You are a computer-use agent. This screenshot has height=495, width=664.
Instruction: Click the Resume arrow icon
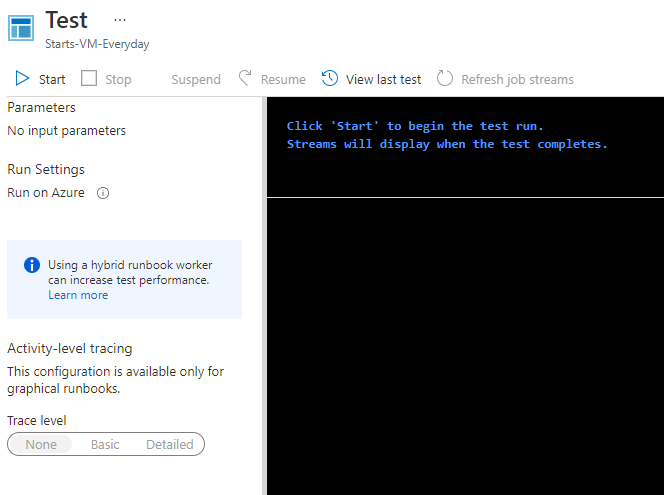click(x=245, y=79)
